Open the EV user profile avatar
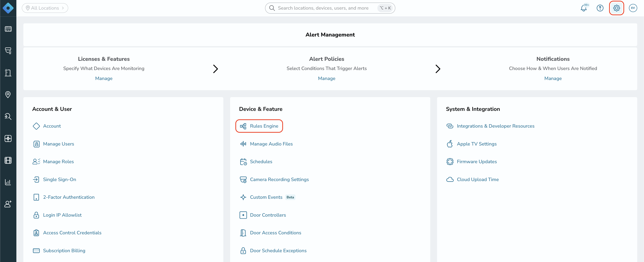The height and width of the screenshot is (262, 644). tap(633, 8)
